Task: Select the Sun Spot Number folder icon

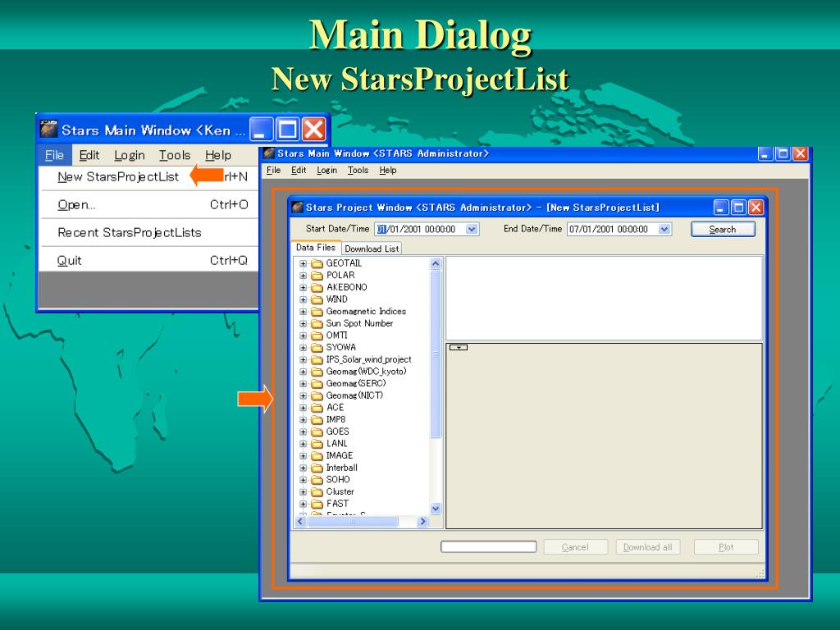Action: (x=317, y=323)
